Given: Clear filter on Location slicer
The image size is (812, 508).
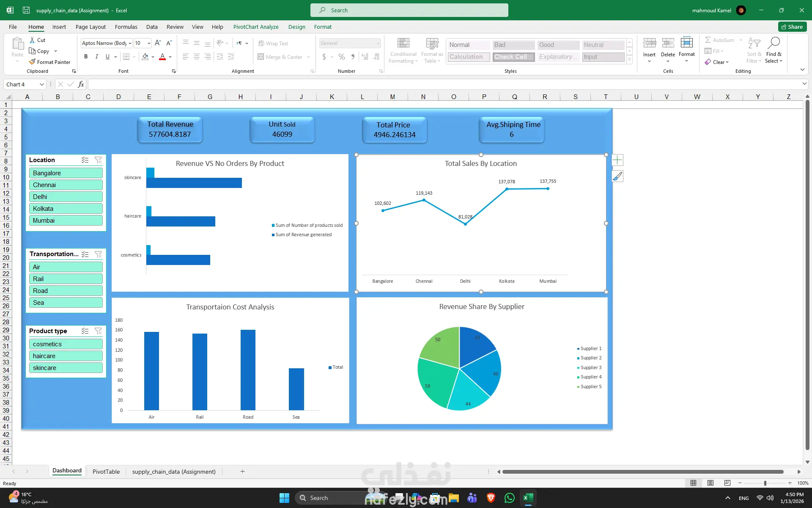Looking at the screenshot, I should (x=98, y=160).
